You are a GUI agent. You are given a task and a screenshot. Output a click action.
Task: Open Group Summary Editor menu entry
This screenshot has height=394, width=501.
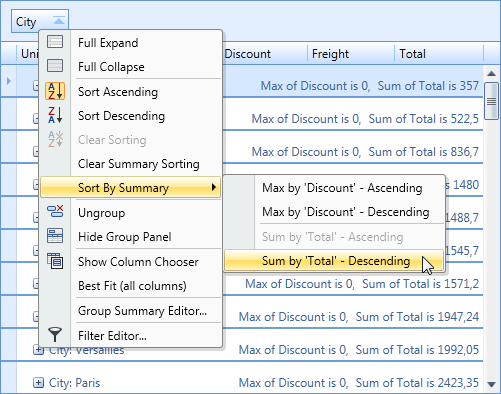click(x=142, y=311)
